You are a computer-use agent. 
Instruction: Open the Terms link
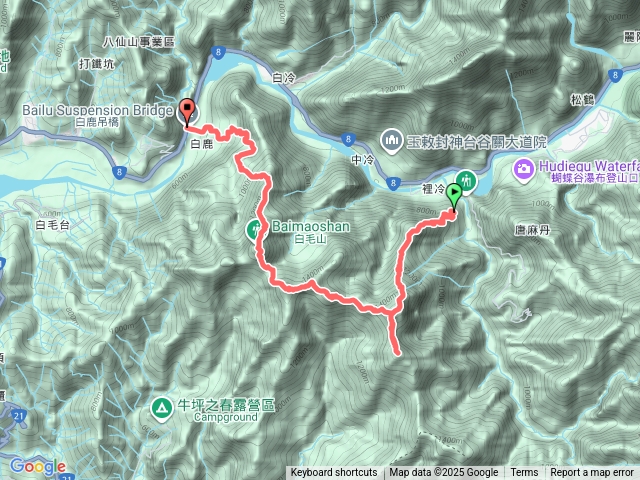tap(524, 472)
